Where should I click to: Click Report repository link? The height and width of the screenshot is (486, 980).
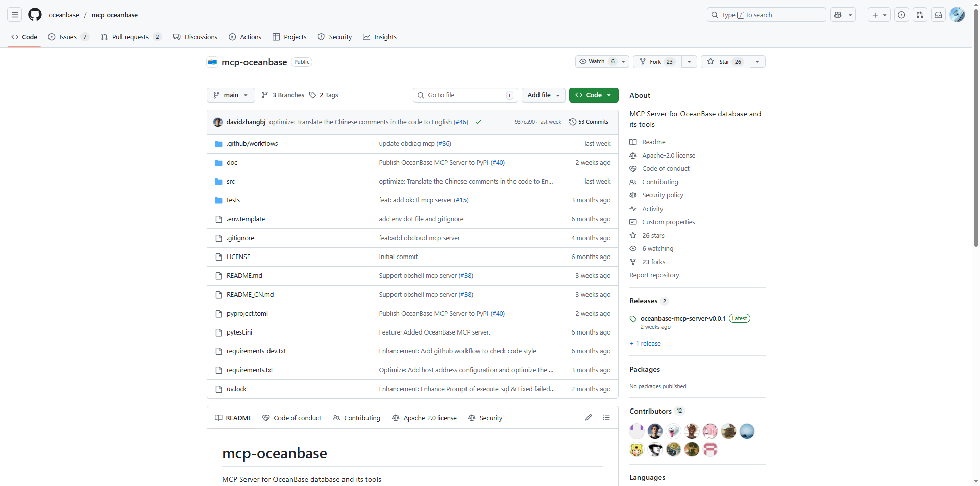654,275
